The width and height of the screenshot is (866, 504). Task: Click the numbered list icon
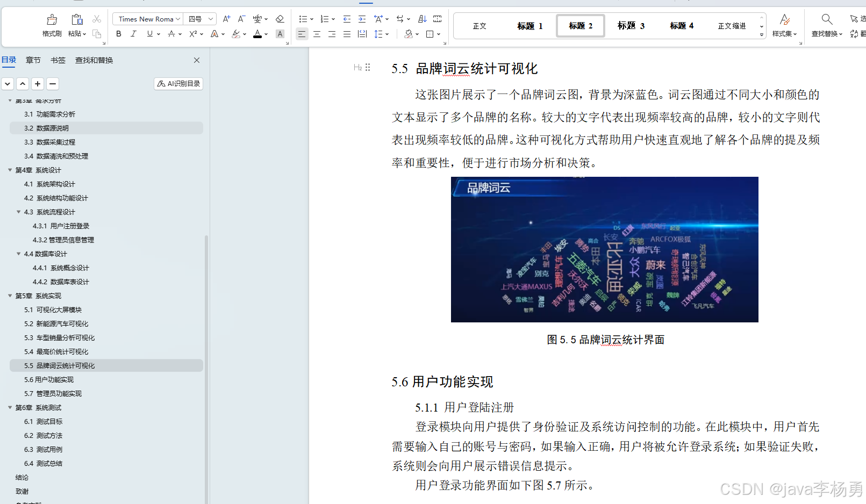[324, 19]
